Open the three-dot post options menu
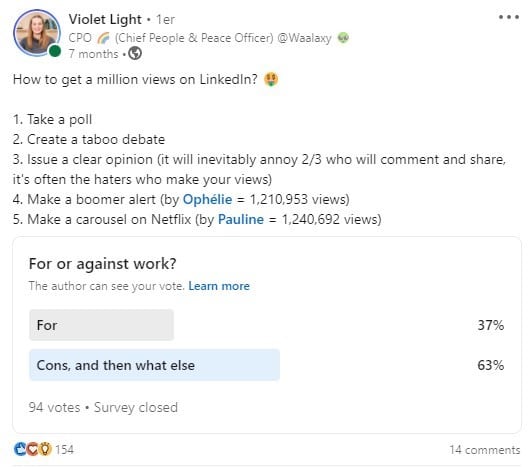 (509, 17)
